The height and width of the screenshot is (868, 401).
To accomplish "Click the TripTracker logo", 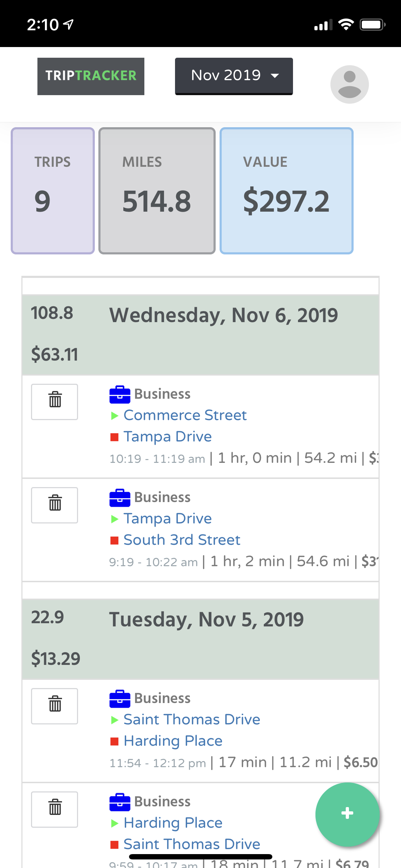I will 90,76.
